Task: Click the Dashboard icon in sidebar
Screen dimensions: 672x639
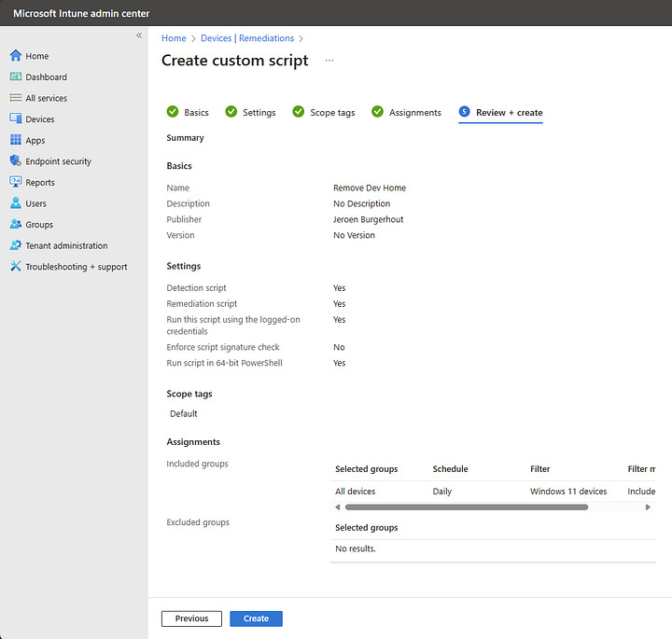Action: click(16, 76)
